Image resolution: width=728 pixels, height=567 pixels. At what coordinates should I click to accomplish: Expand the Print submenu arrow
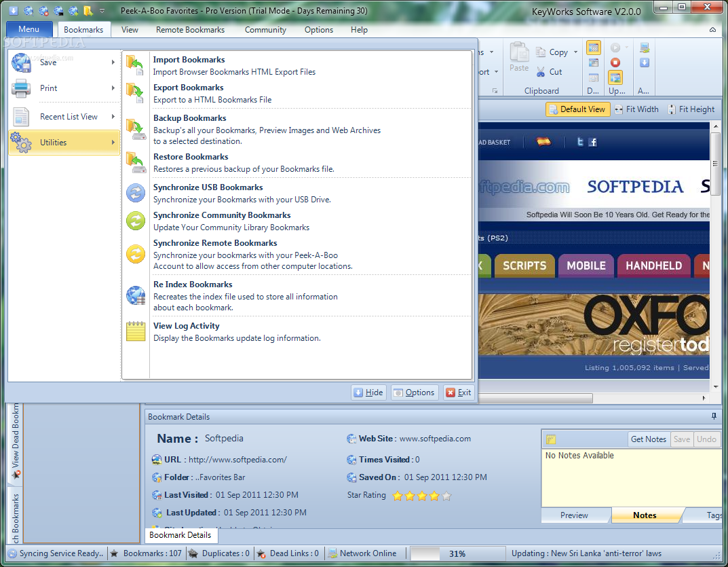[113, 88]
